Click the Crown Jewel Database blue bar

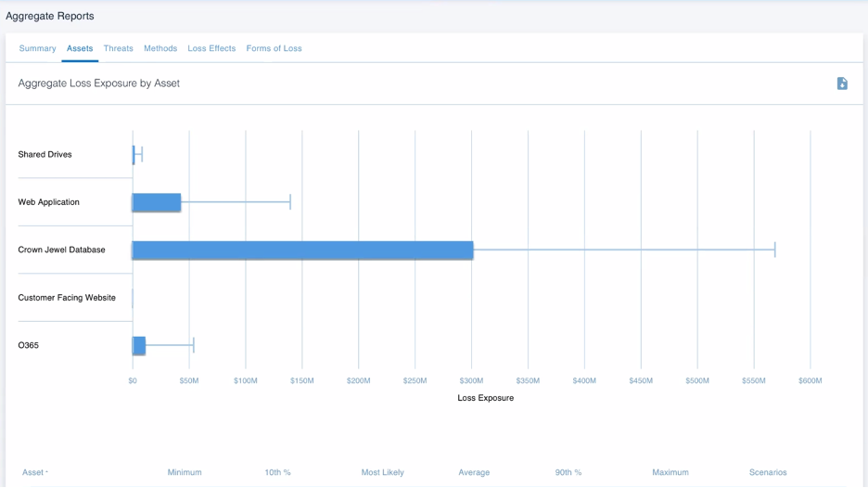pos(303,250)
